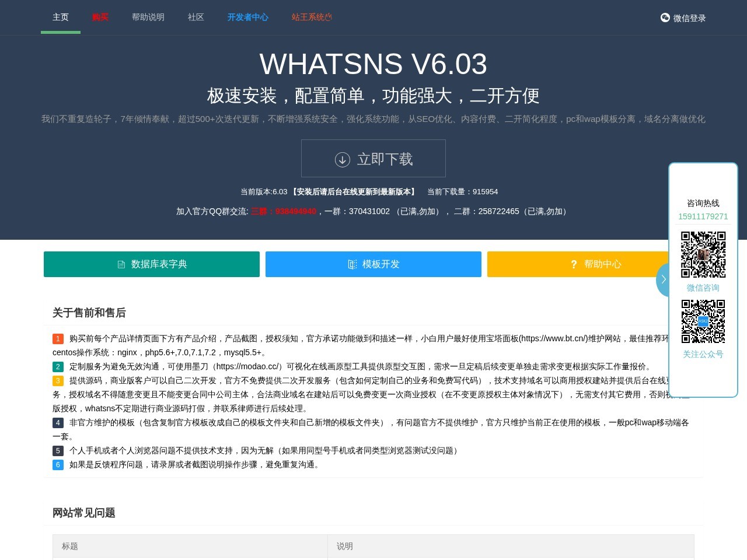The image size is (747, 560).
Task: Click the 一群:370431002 group text
Action: tap(357, 211)
